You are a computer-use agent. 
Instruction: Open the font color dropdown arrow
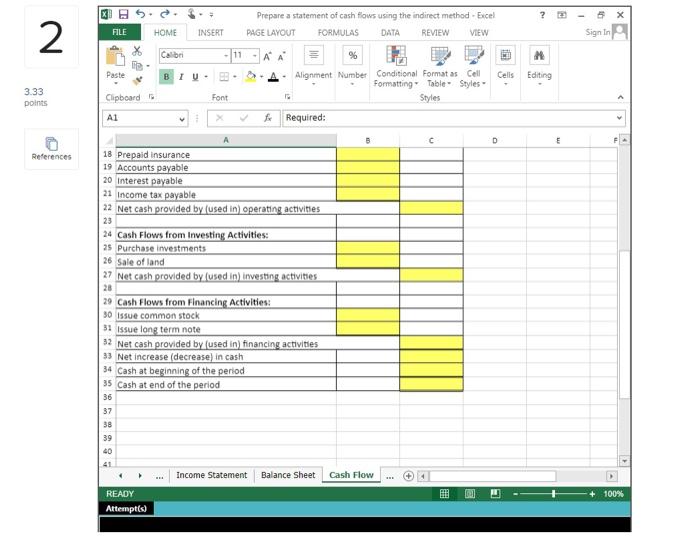(284, 77)
